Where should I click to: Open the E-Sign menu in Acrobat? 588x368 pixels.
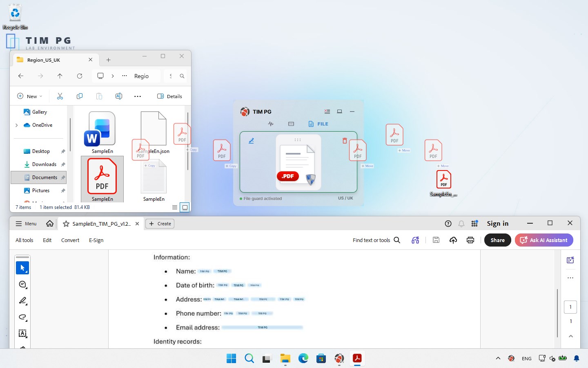click(x=96, y=240)
